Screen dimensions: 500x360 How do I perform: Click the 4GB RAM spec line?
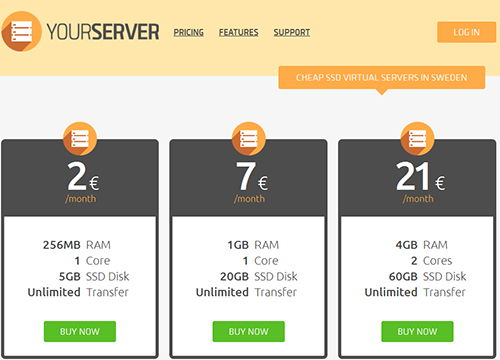click(422, 245)
